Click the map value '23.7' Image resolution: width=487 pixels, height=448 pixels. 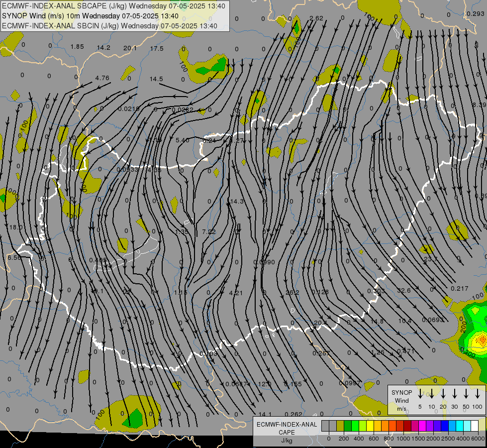[431, 259]
